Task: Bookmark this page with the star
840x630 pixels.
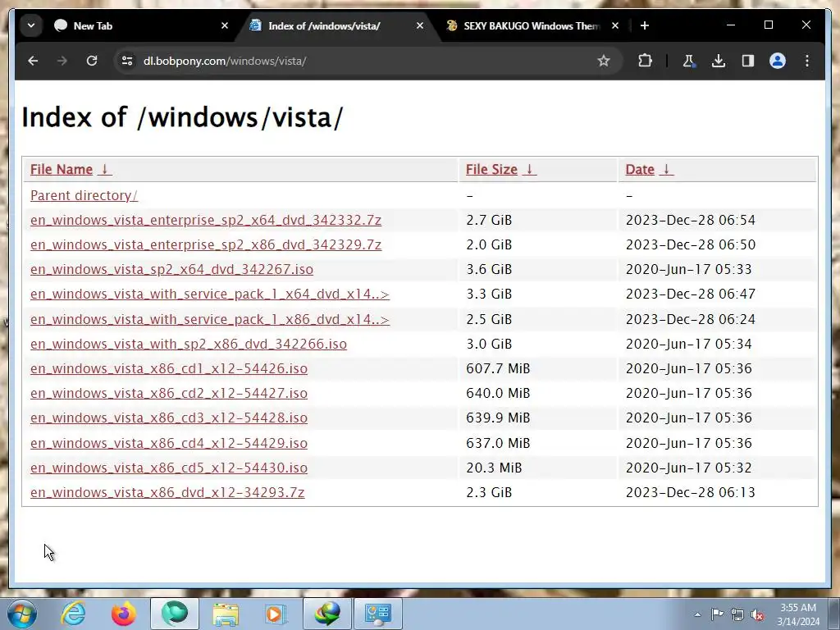Action: (x=604, y=61)
